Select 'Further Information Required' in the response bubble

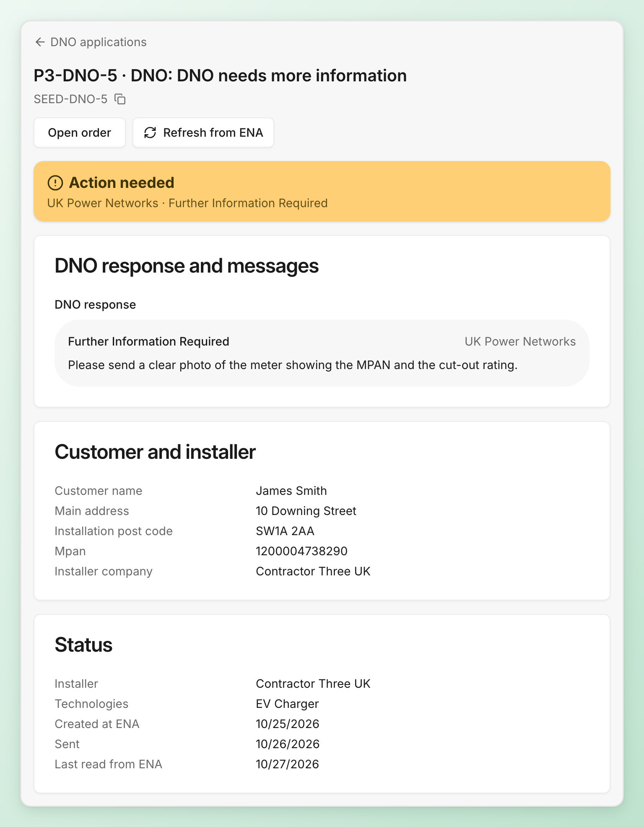tap(148, 341)
